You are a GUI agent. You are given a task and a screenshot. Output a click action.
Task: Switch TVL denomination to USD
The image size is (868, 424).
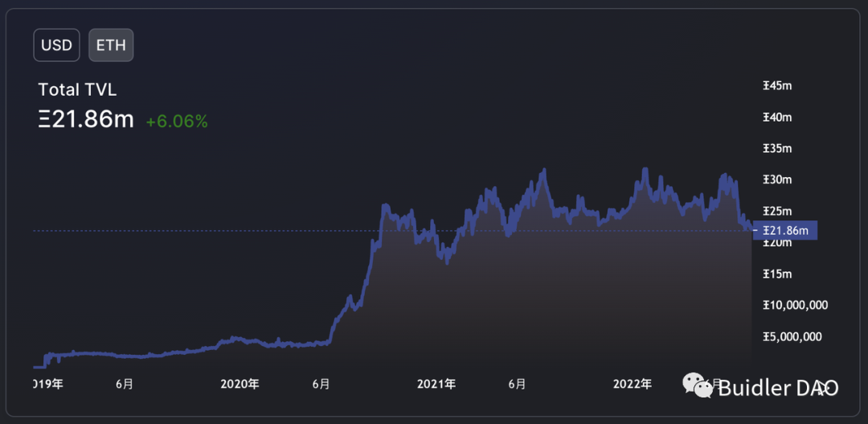pos(56,45)
